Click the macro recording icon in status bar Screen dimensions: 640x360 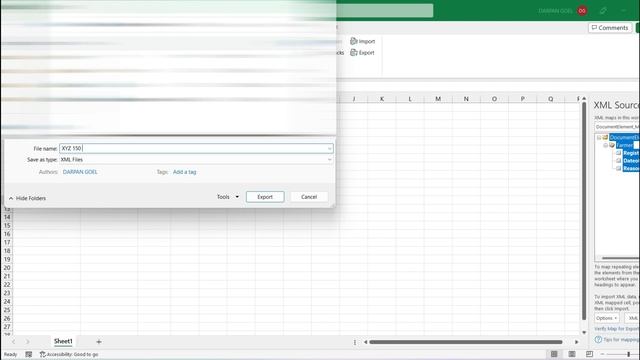tap(29, 354)
